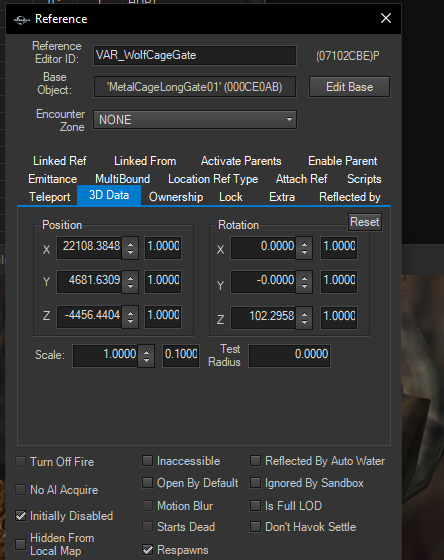This screenshot has height=560, width=444.
Task: Click the Reference Editor ID field
Action: (195, 55)
